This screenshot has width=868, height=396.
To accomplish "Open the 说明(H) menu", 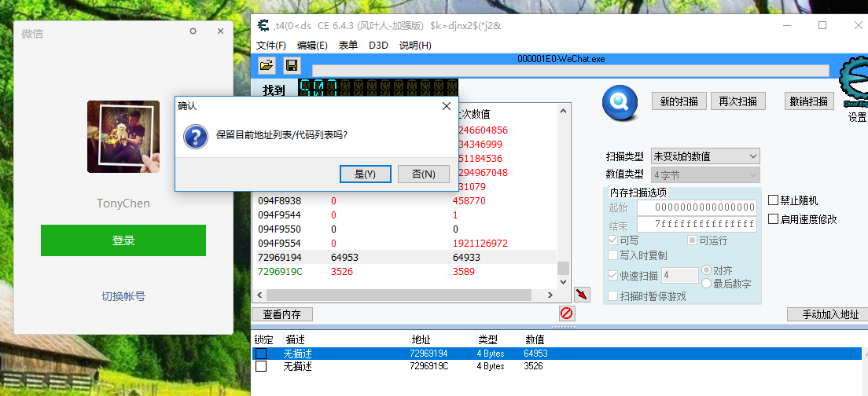I will [x=415, y=46].
